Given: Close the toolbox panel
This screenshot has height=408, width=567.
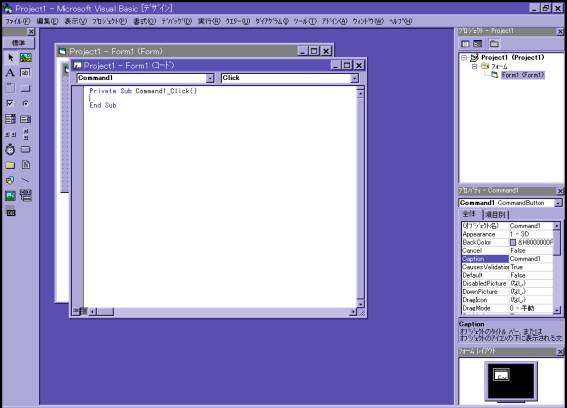Looking at the screenshot, I should point(31,32).
